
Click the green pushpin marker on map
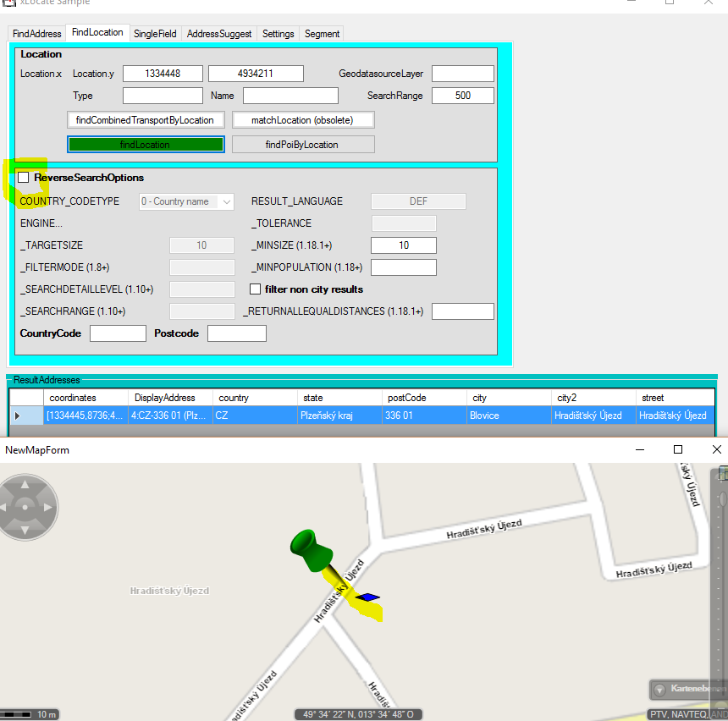pyautogui.click(x=308, y=546)
